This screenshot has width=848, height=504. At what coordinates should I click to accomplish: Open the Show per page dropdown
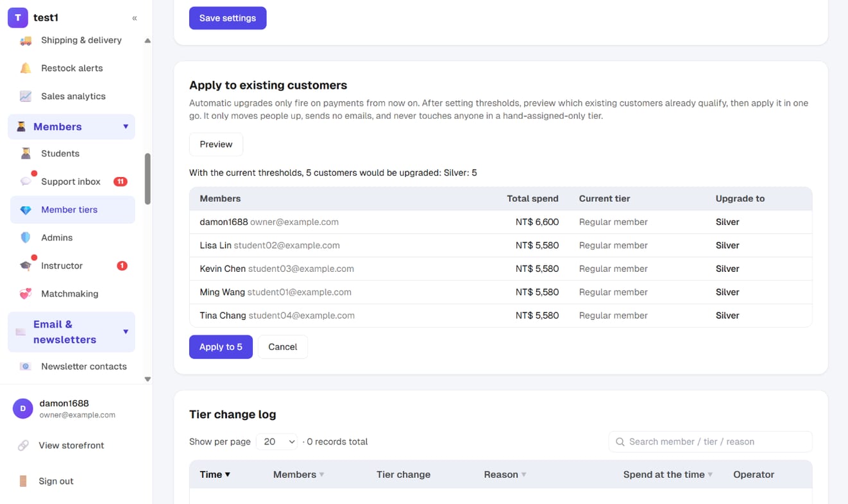(277, 442)
